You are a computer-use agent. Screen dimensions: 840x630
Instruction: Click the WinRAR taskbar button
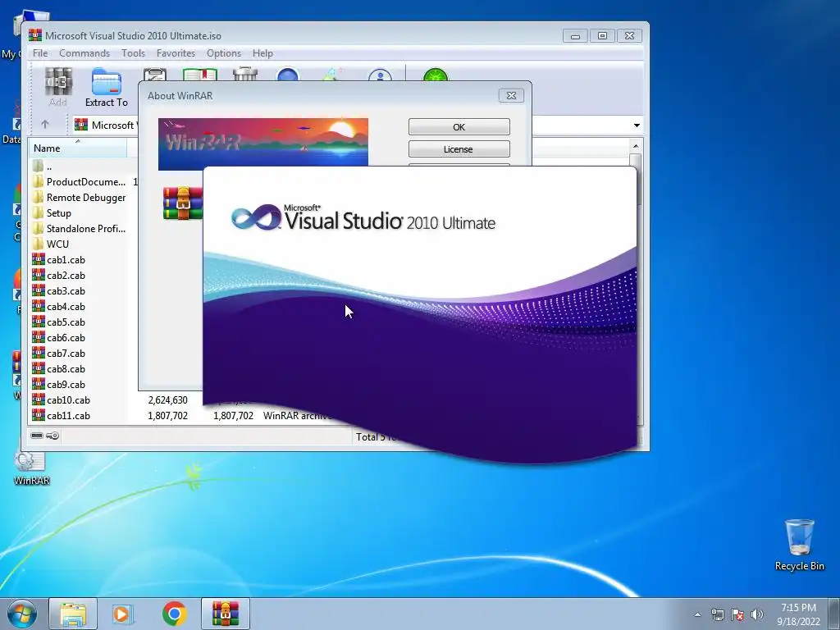coord(226,614)
